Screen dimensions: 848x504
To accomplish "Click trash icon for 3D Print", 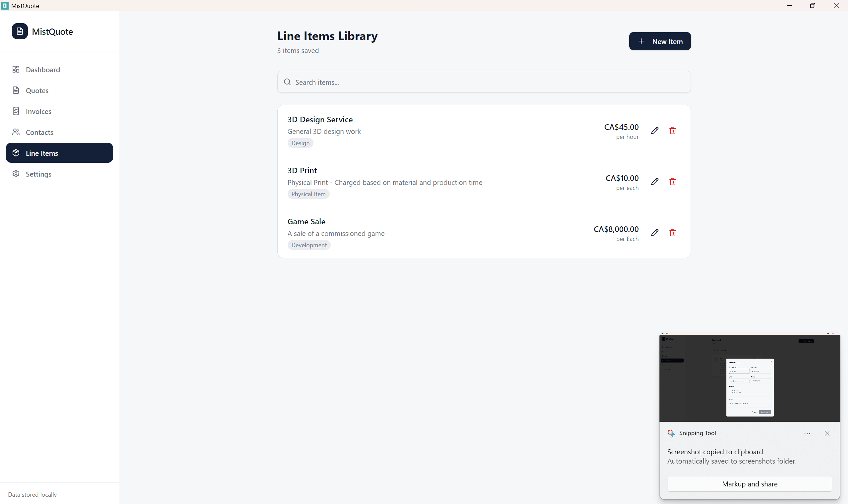I will (672, 182).
